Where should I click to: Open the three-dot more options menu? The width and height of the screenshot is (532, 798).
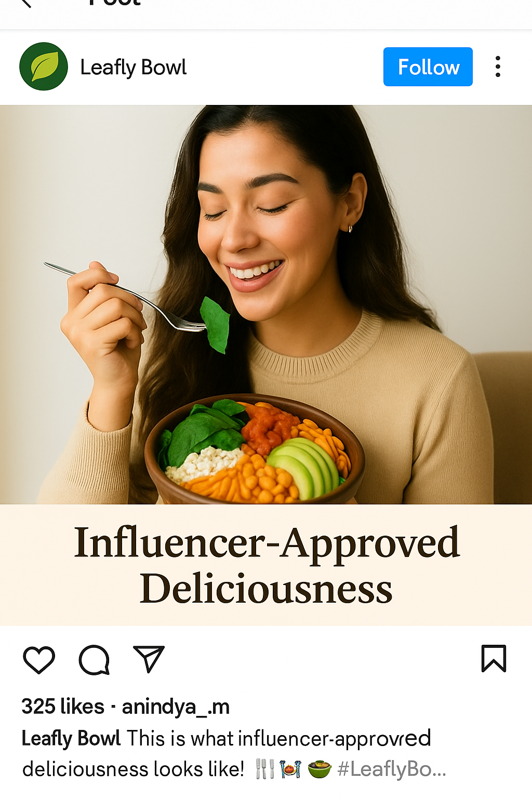point(498,66)
